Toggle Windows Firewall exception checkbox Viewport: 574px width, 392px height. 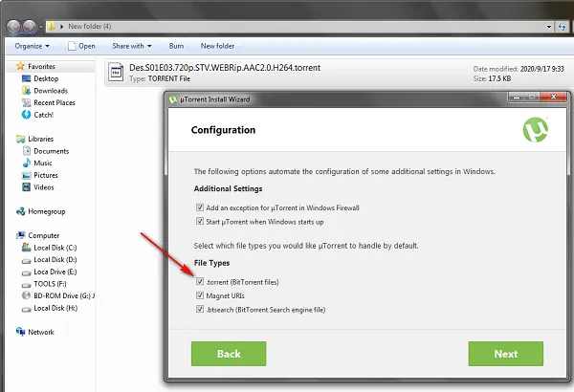[200, 207]
